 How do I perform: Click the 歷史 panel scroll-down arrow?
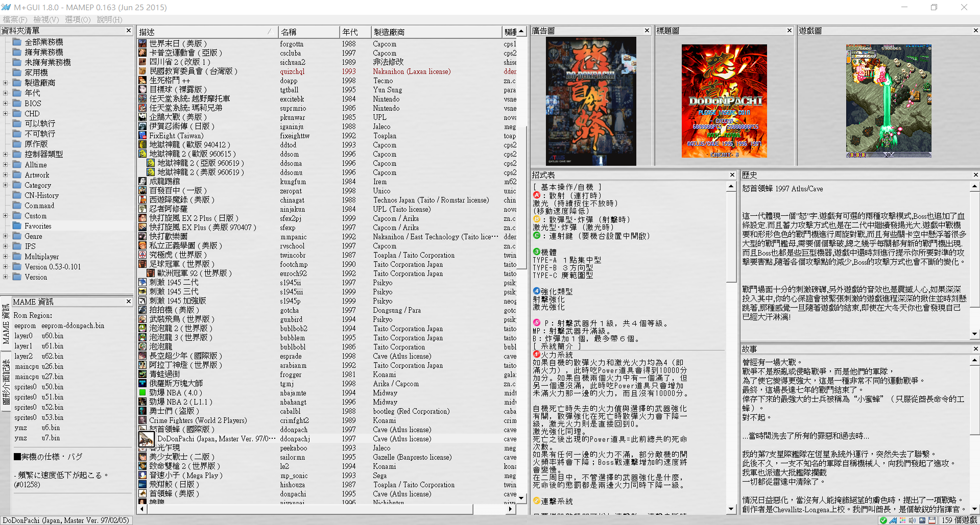point(975,334)
